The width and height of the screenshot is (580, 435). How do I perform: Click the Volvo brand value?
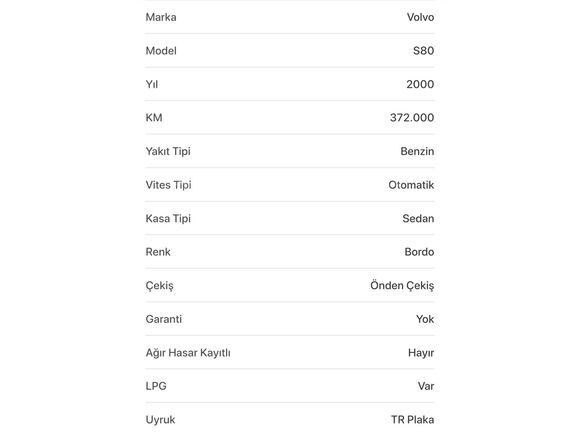(x=421, y=17)
